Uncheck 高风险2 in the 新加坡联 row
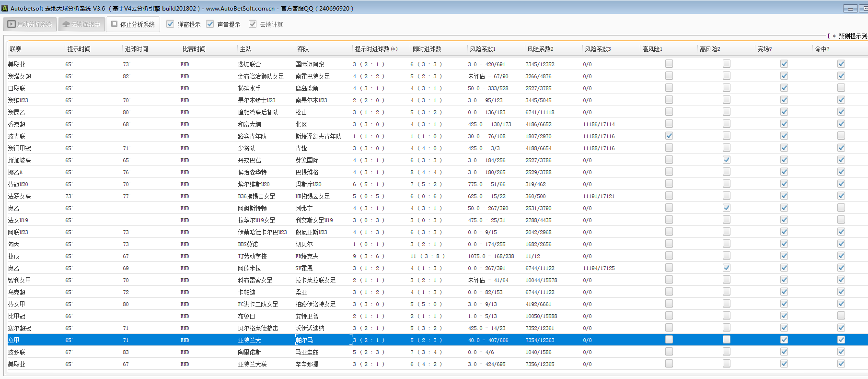This screenshot has height=379, width=868. [x=727, y=160]
